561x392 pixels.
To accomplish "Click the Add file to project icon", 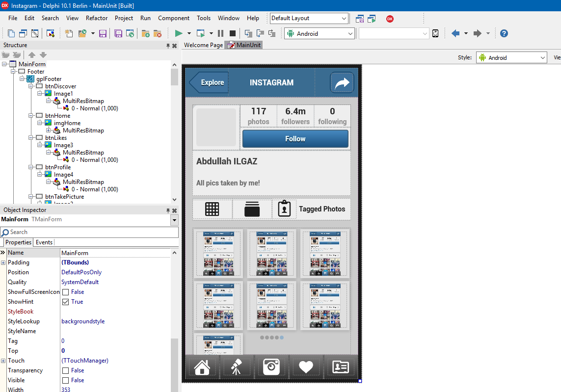I will pyautogui.click(x=146, y=34).
